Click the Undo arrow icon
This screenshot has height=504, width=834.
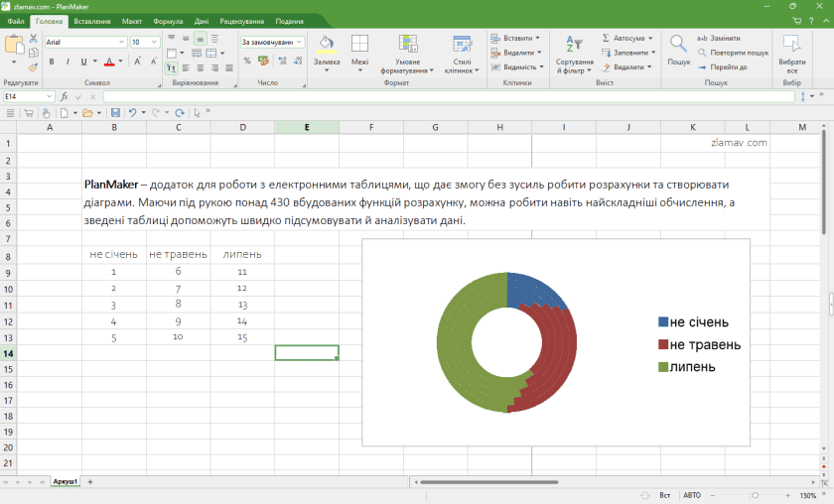pos(132,113)
